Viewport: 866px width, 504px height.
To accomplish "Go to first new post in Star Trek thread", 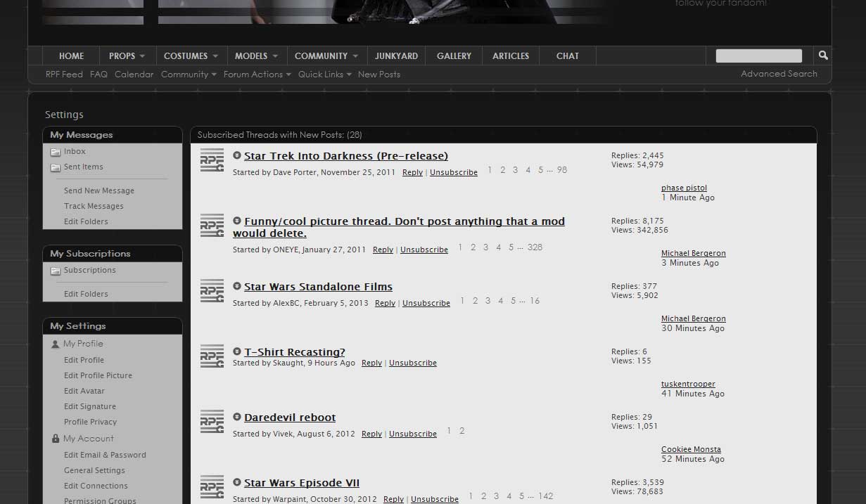I will point(237,155).
